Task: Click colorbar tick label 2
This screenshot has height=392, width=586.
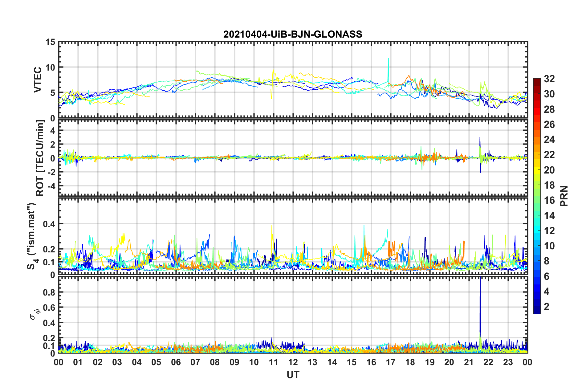Action: (547, 307)
